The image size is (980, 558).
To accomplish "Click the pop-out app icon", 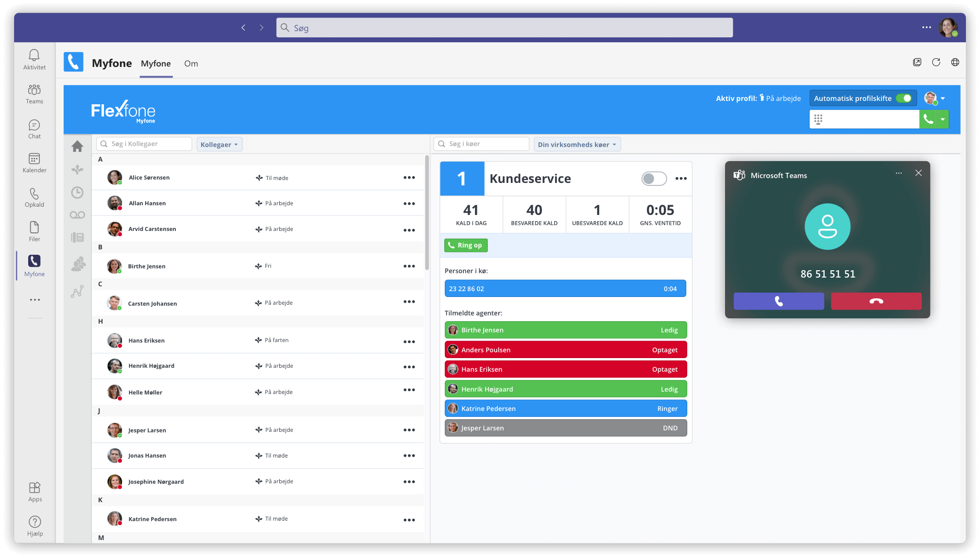I will [x=917, y=62].
